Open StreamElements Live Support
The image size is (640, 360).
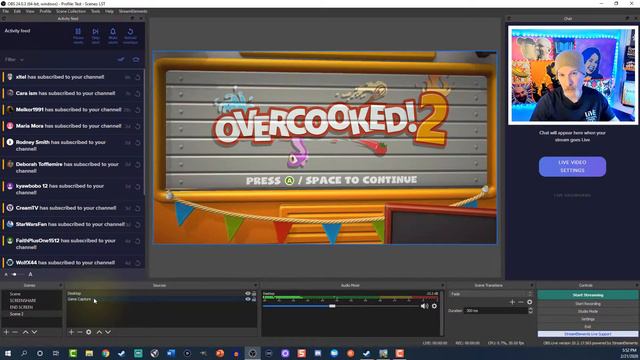click(588, 334)
